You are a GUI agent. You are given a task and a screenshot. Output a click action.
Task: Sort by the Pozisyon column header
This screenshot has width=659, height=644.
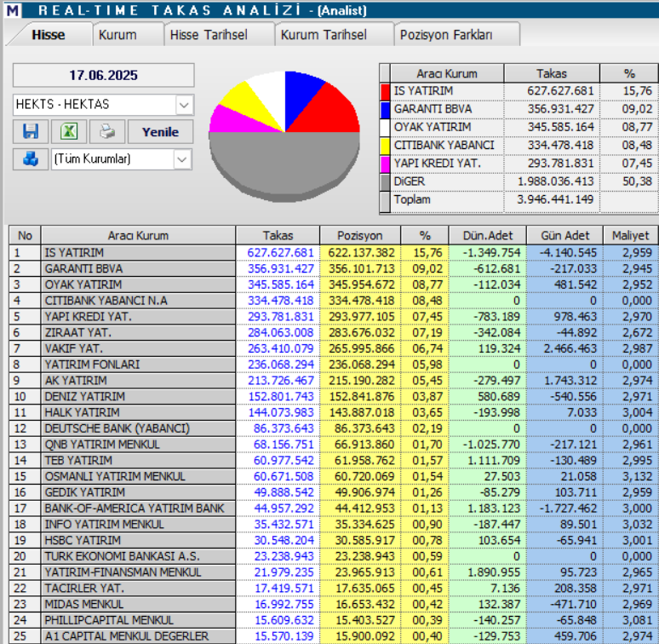[x=360, y=235]
